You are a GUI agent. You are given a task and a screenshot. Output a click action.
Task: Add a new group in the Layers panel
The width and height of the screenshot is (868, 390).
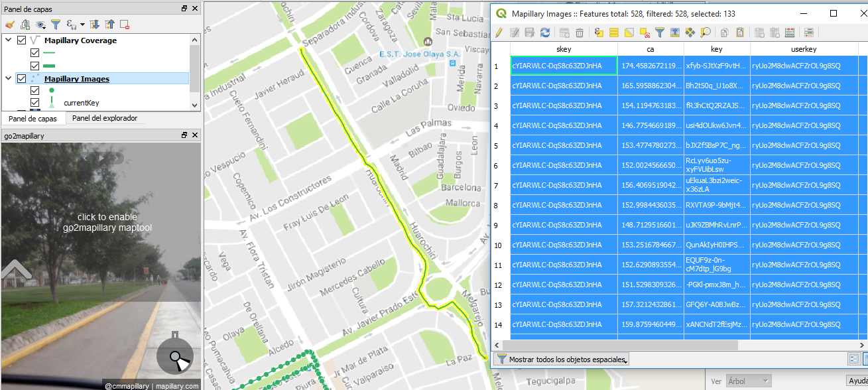[x=25, y=25]
